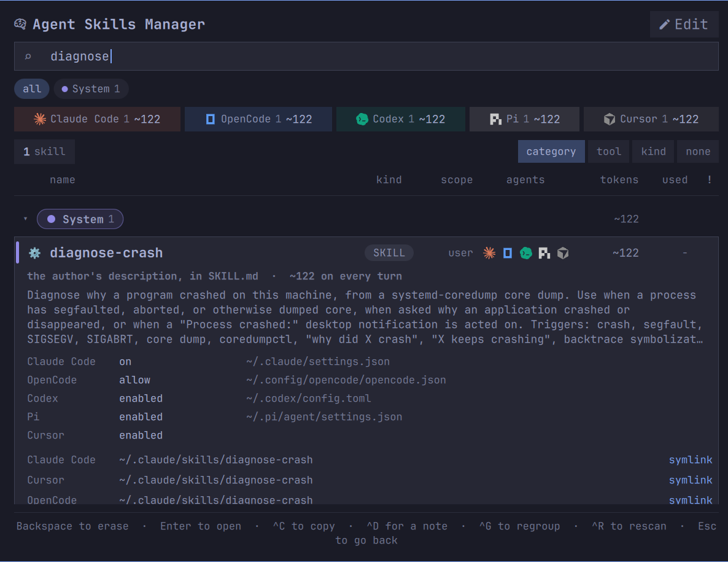Sort by the scope column header
The height and width of the screenshot is (562, 728).
point(457,180)
